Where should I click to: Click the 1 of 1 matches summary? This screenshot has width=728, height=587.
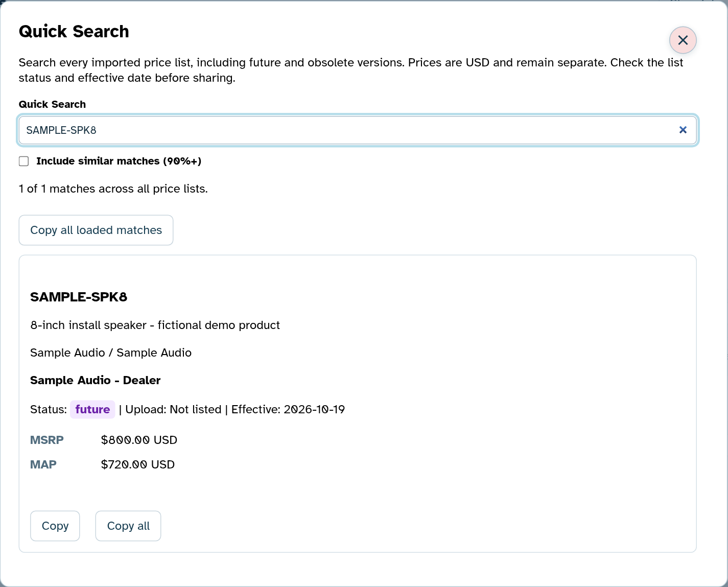pyautogui.click(x=113, y=189)
